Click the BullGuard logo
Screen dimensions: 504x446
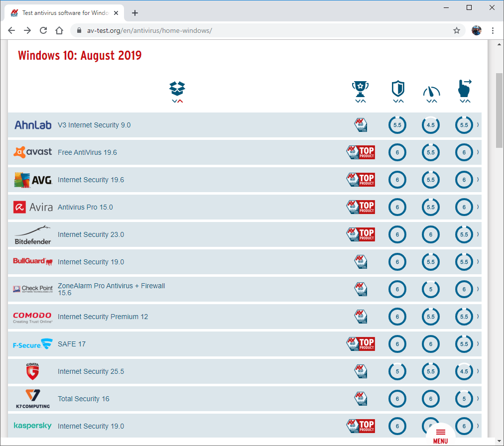[x=33, y=261]
